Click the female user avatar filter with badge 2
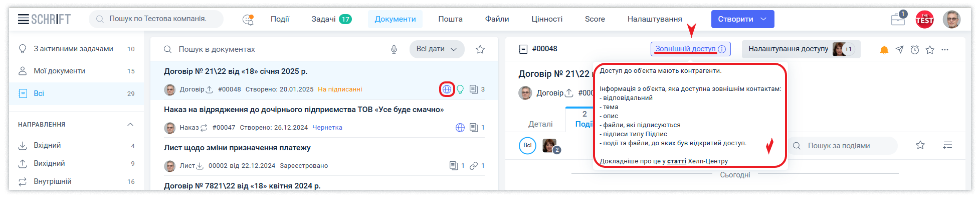 tap(551, 146)
